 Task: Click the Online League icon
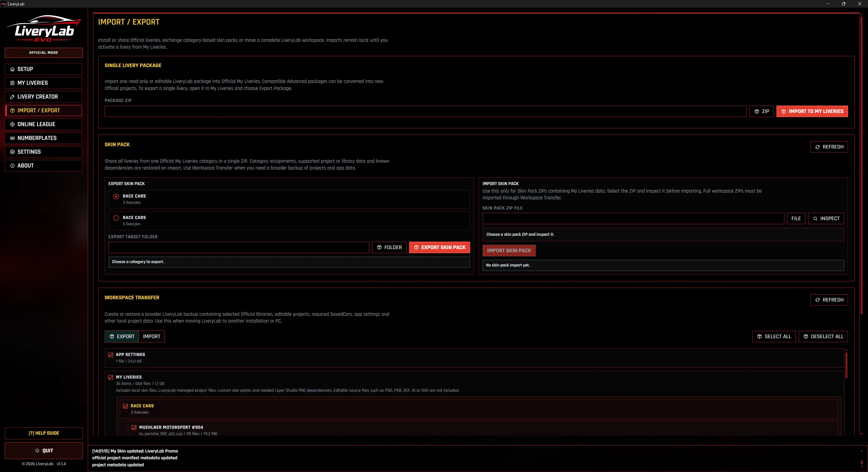click(12, 124)
